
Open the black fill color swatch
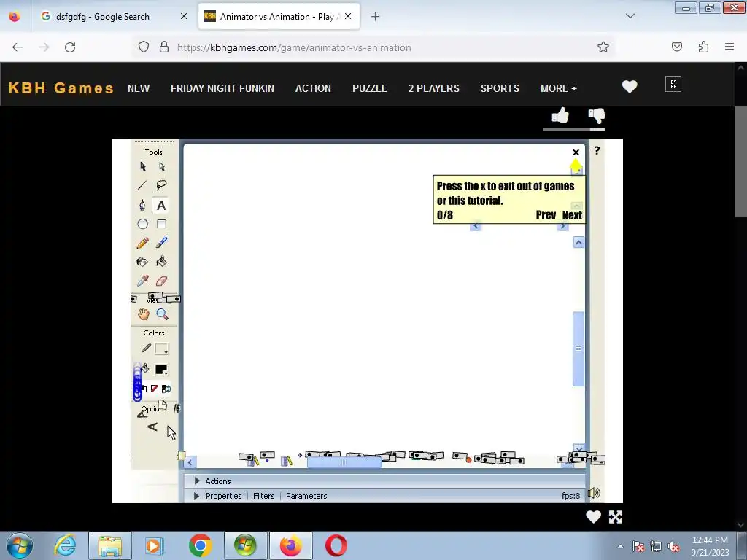click(161, 370)
